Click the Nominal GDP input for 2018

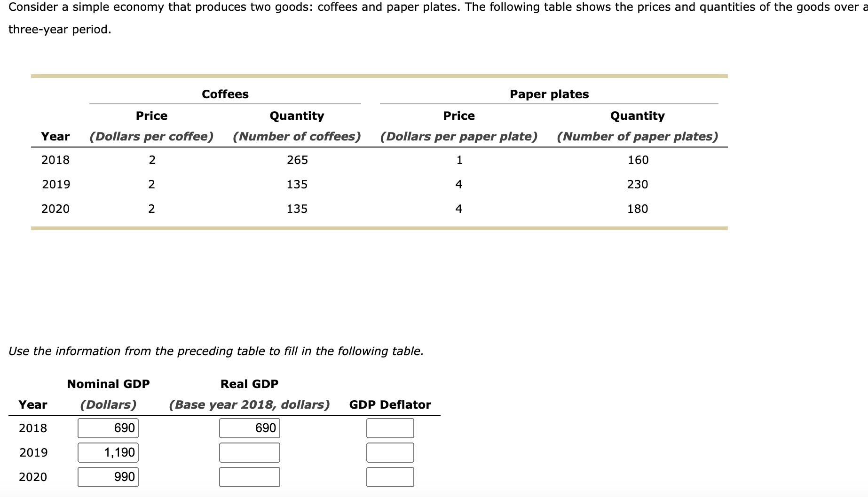[x=107, y=427]
